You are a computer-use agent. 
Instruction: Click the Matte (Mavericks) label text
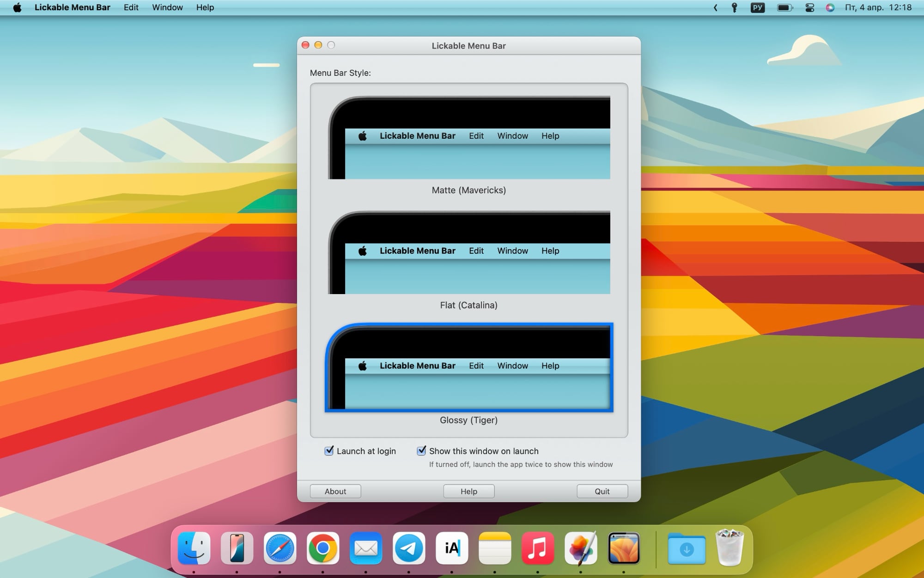click(x=469, y=190)
